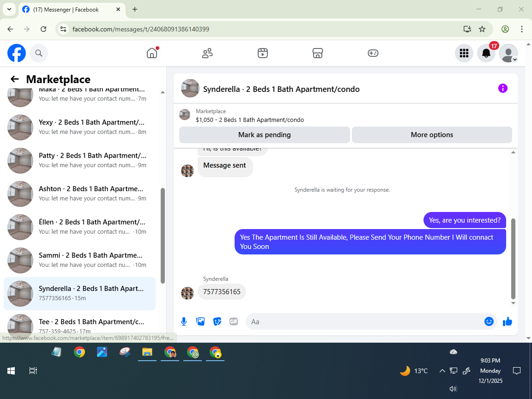532x399 pixels.
Task: Click the 9:03 PM clock
Action: (490, 361)
